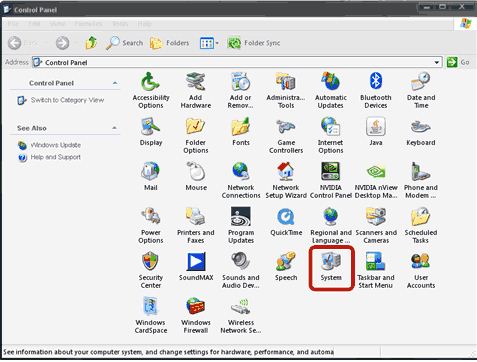Open Speech settings icon
Image resolution: width=477 pixels, height=362 pixels.
(286, 266)
